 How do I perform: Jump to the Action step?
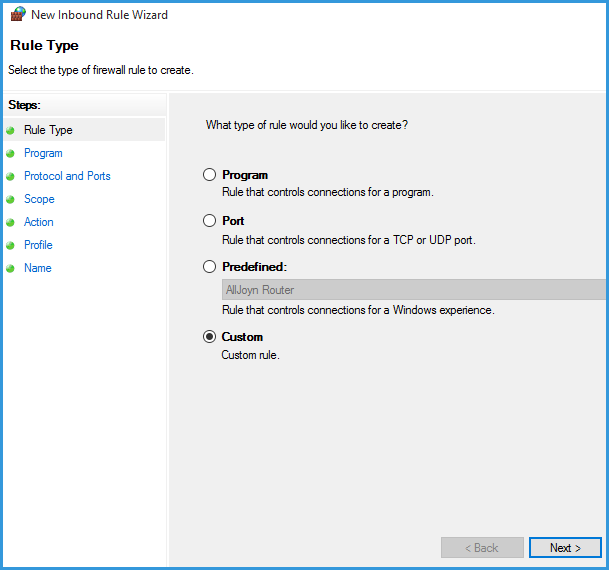coord(39,222)
